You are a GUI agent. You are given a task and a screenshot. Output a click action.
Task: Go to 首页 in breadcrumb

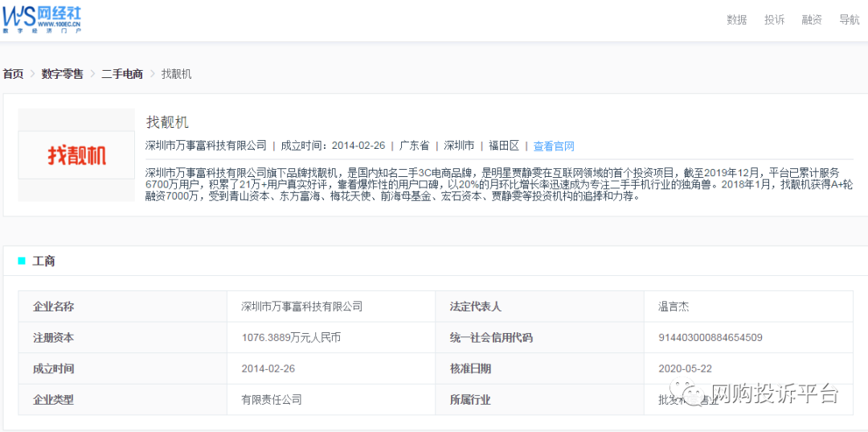(14, 74)
